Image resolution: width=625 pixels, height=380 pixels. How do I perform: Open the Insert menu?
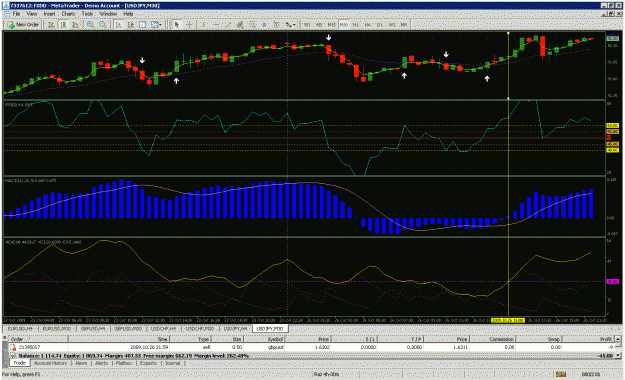pyautogui.click(x=49, y=14)
